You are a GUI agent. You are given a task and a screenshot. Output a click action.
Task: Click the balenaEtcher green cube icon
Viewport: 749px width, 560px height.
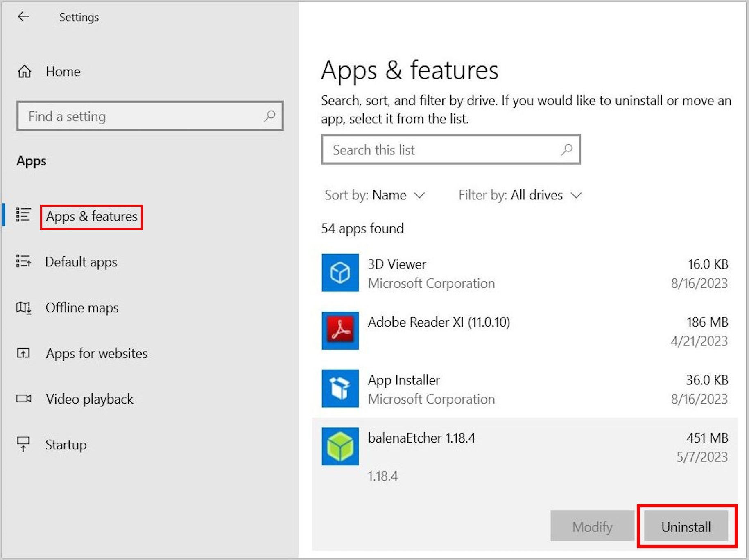[x=340, y=446]
